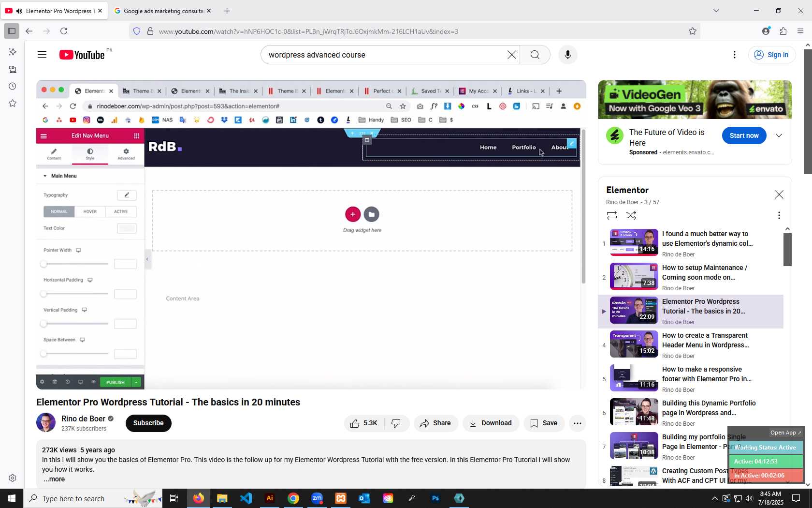
Task: Dislike the video with thumbs down
Action: (x=397, y=423)
